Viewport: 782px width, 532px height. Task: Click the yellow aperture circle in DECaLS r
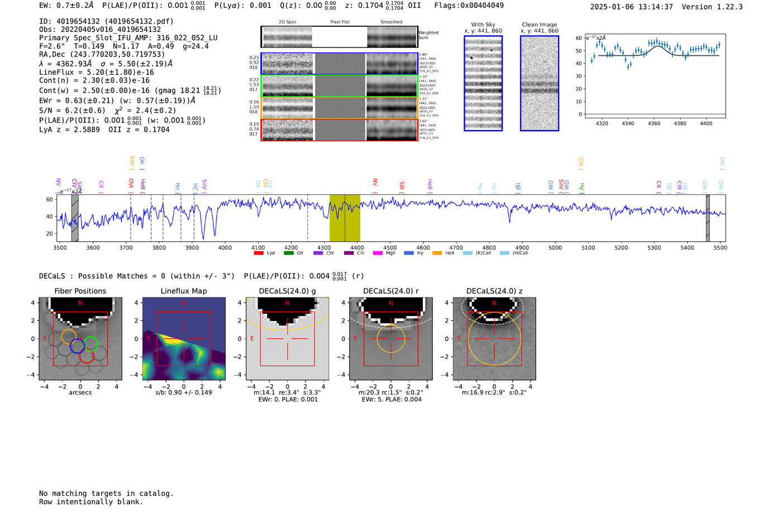pyautogui.click(x=390, y=338)
